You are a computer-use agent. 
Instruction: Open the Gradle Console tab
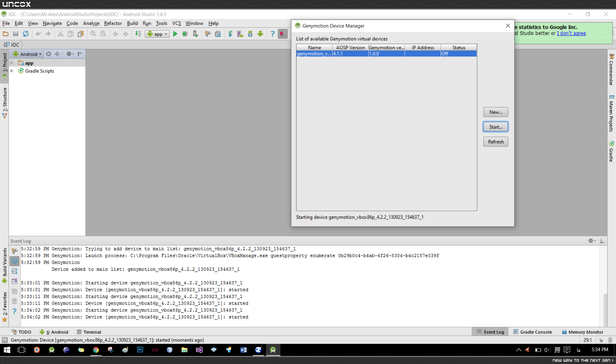click(533, 332)
